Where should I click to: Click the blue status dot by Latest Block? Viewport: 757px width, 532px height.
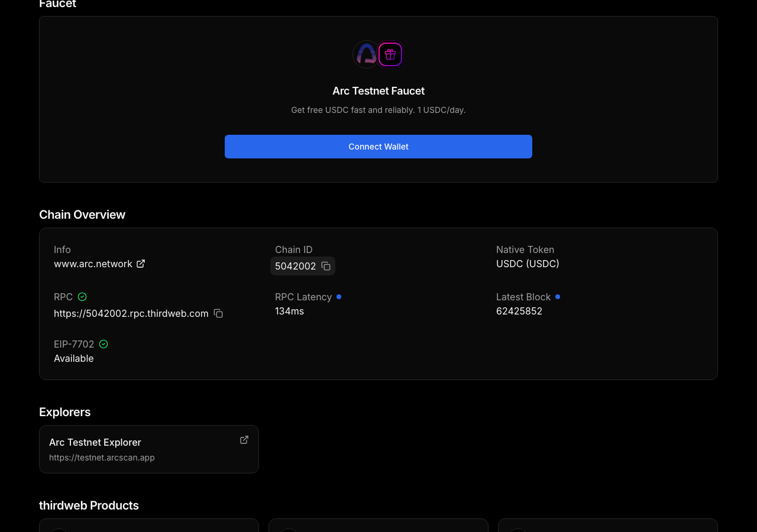(x=558, y=297)
